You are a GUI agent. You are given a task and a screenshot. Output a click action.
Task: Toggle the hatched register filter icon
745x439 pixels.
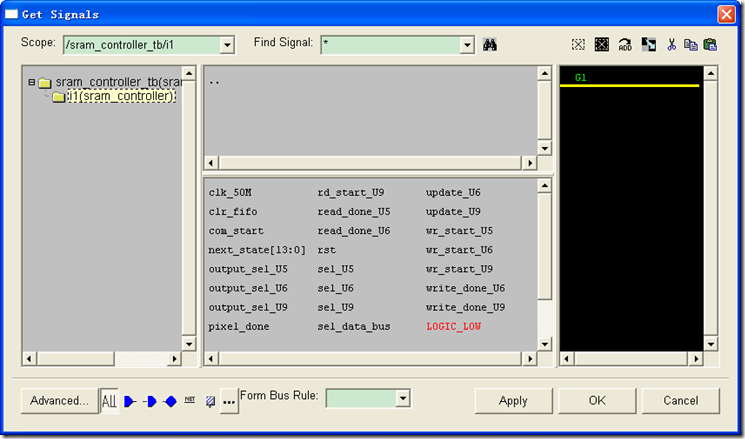(210, 401)
